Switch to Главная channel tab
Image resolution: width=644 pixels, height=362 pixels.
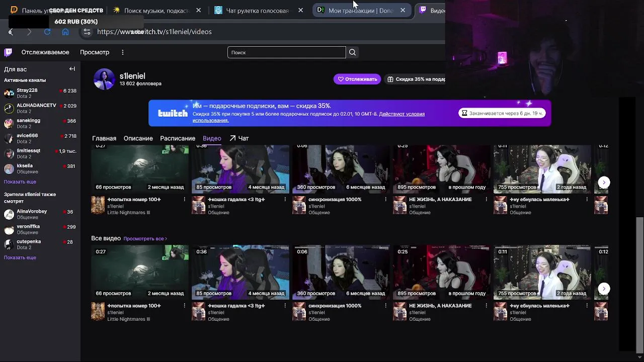pos(104,138)
